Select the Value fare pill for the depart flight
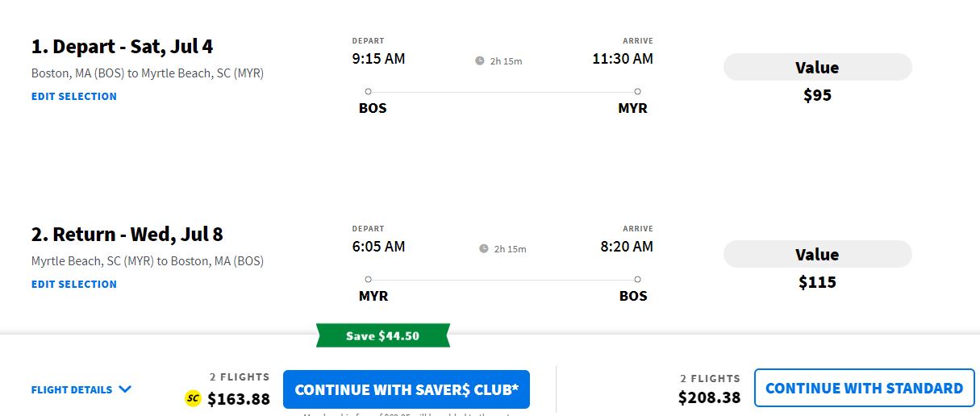Viewport: 980px width, 416px height. coord(817,68)
